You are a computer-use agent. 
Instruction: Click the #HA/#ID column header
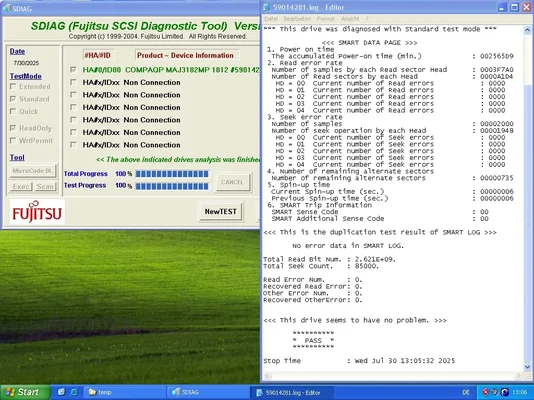point(97,55)
